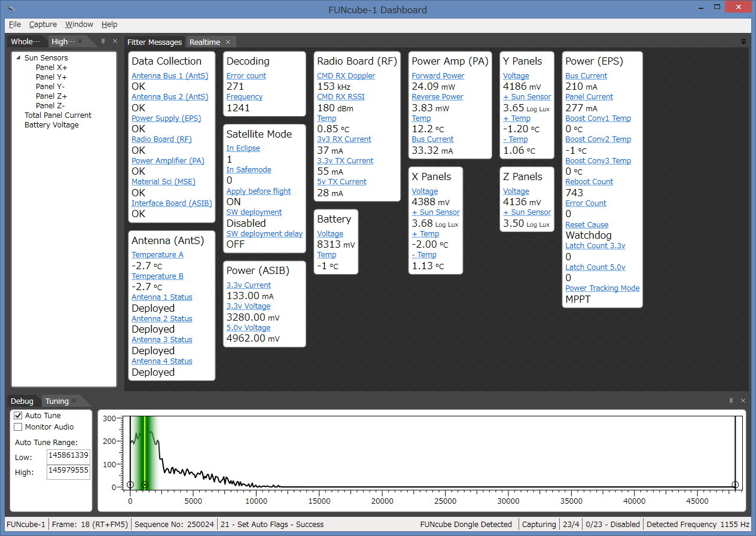Enable the Monitor Audio checkbox
Viewport: 756px width, 536px height.
point(18,427)
